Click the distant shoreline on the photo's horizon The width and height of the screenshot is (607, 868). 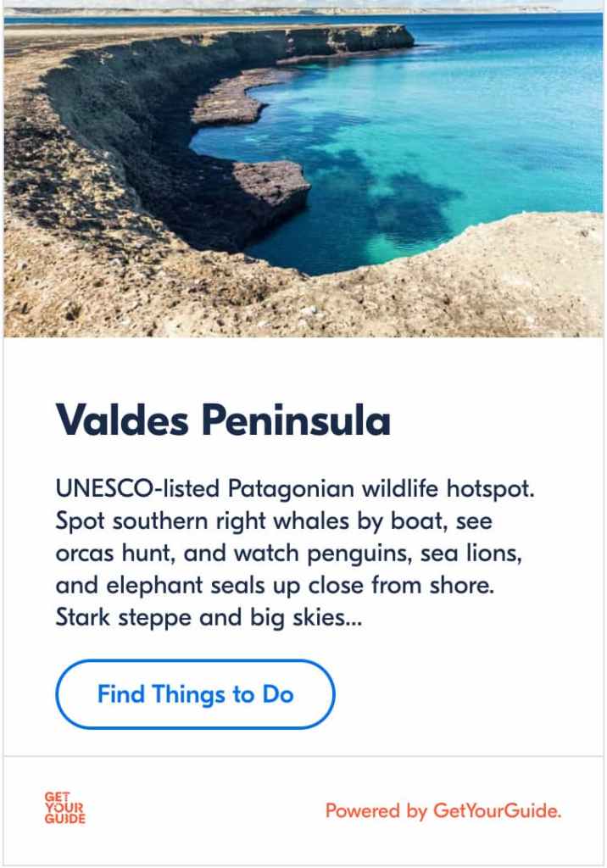tap(339, 10)
